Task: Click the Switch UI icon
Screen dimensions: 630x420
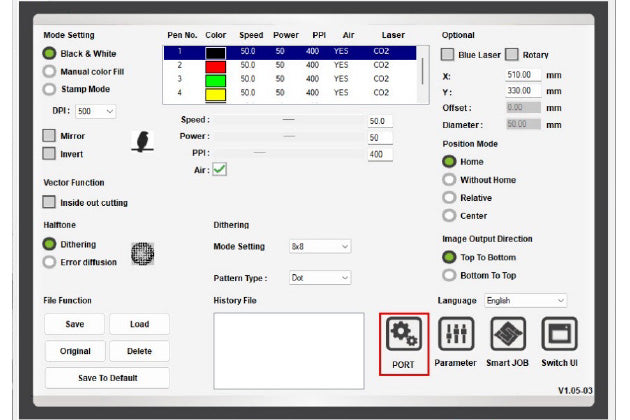Action: click(560, 334)
